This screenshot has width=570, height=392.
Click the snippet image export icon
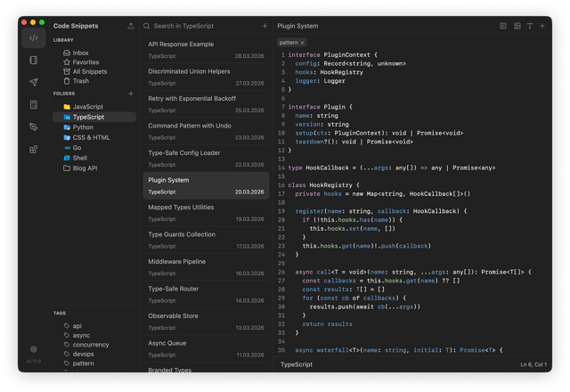point(517,26)
